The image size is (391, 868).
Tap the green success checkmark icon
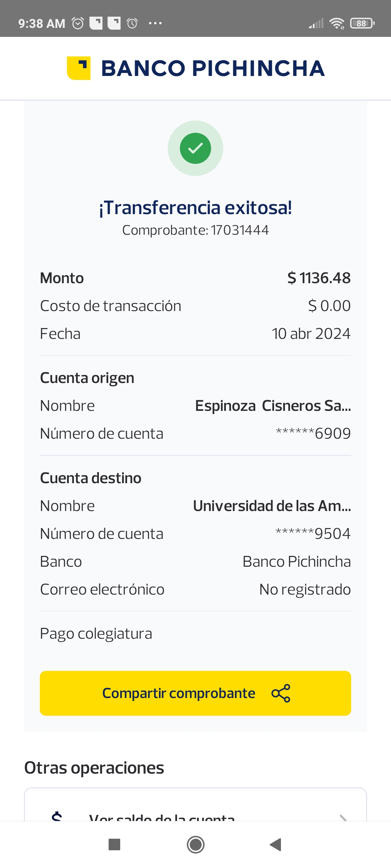195,148
